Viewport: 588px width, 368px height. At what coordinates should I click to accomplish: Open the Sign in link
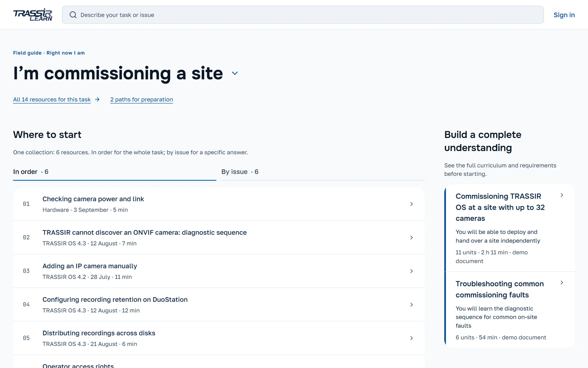[x=564, y=15]
